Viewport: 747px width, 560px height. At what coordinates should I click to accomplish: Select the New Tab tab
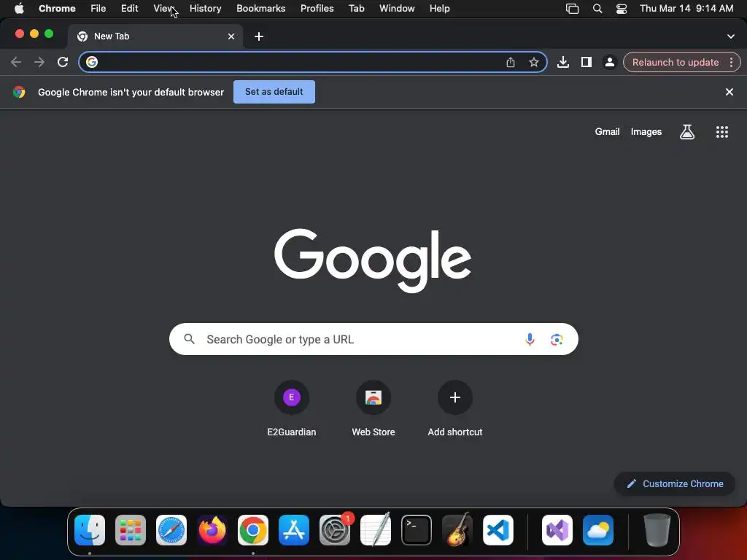click(x=155, y=36)
